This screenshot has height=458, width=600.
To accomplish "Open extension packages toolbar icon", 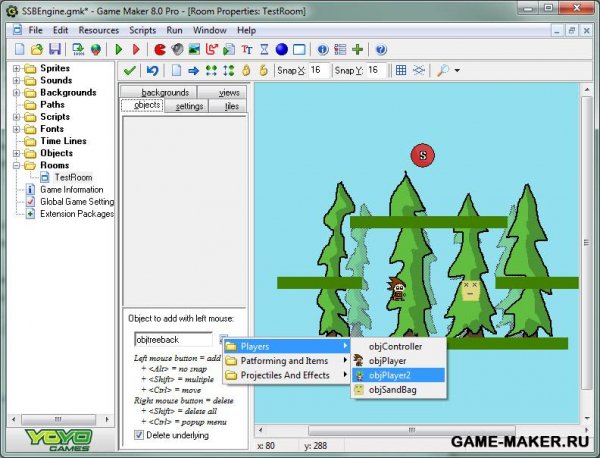I will [x=357, y=49].
